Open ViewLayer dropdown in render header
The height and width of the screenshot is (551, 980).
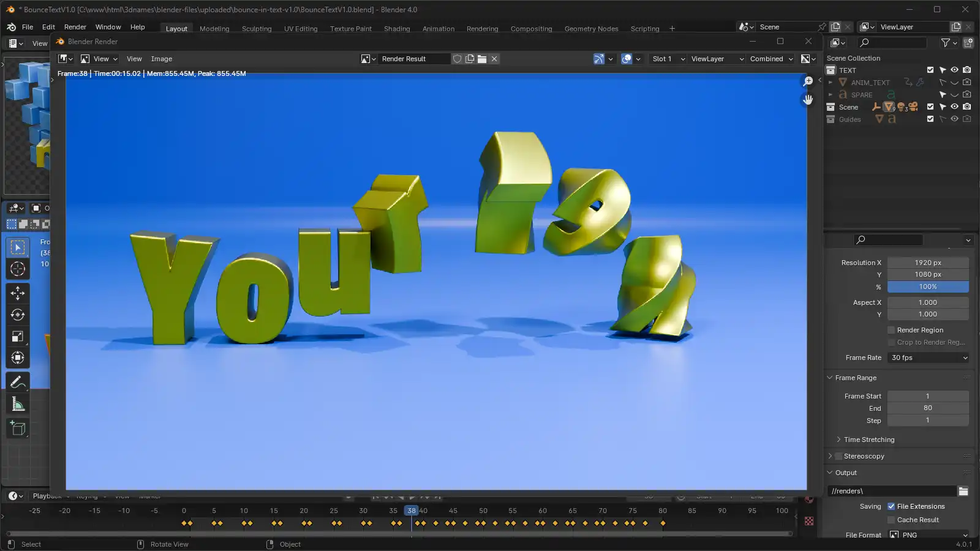pyautogui.click(x=717, y=59)
